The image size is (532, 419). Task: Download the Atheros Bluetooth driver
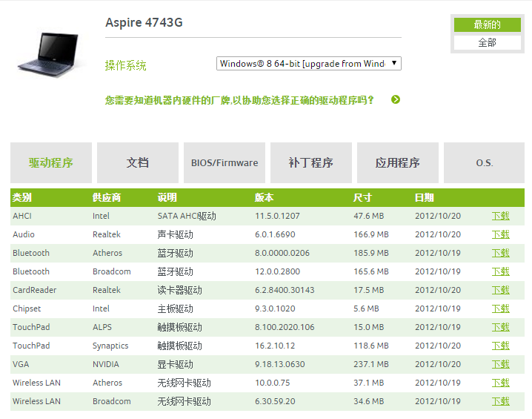(x=500, y=253)
